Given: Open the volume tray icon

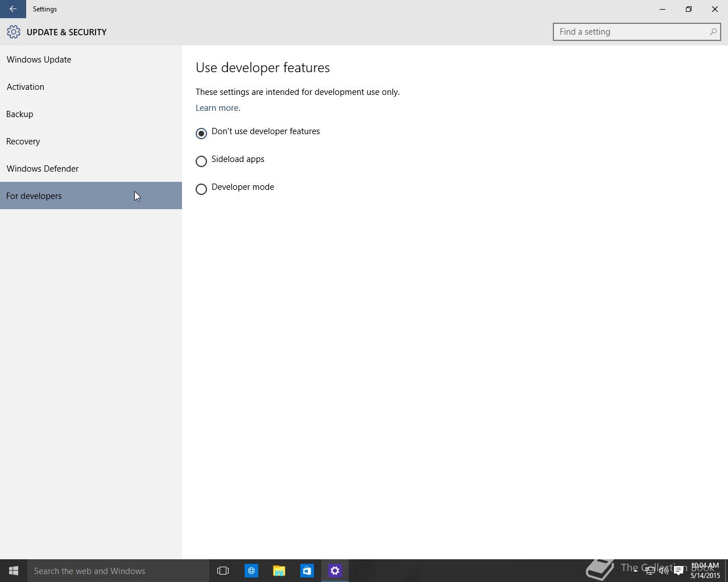Looking at the screenshot, I should [664, 571].
